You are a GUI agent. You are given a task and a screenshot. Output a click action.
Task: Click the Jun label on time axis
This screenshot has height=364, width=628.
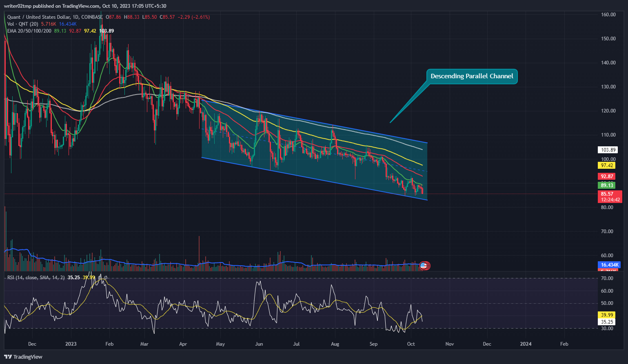point(259,344)
